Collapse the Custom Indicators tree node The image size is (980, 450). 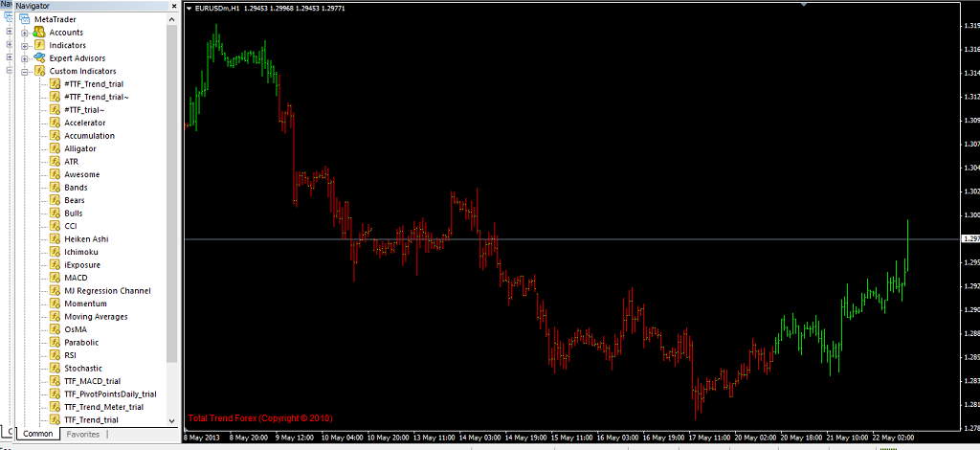(25, 71)
